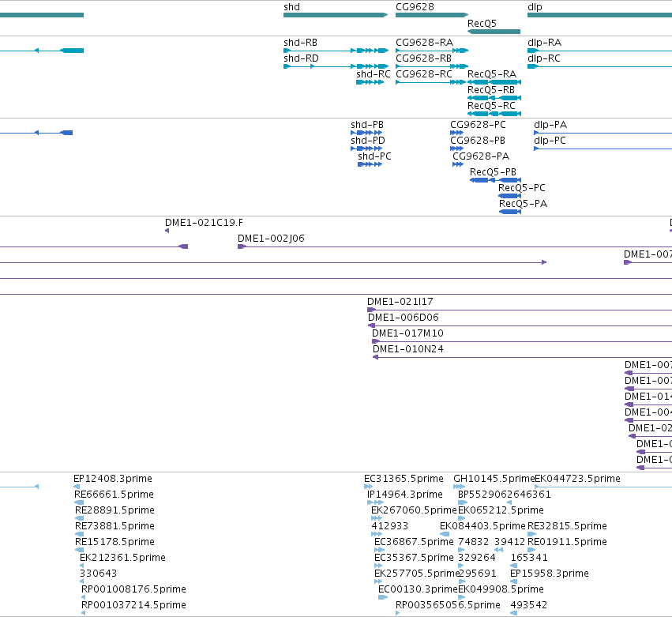Click the EK212361.5prime EST
The height and width of the screenshot is (617, 672).
pyautogui.click(x=82, y=566)
